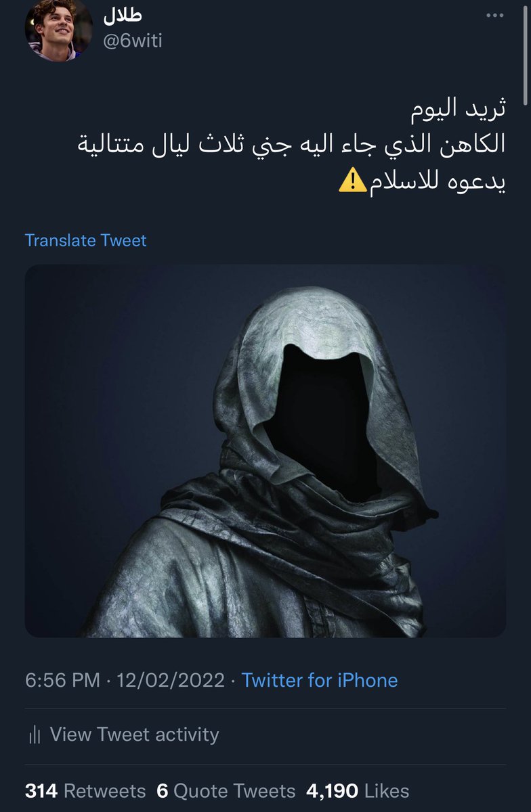View the 4,190 Likes list

(x=358, y=791)
